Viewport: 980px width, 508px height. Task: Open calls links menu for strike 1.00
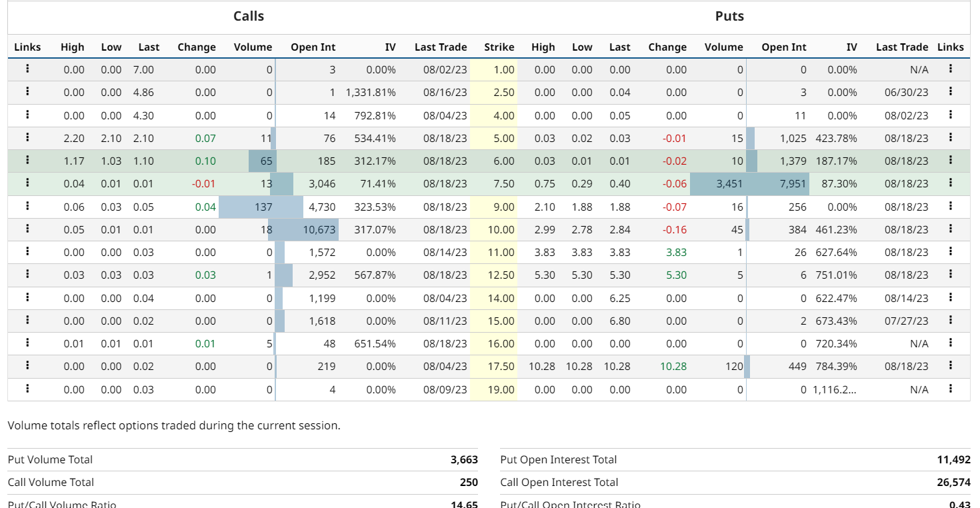pos(27,69)
